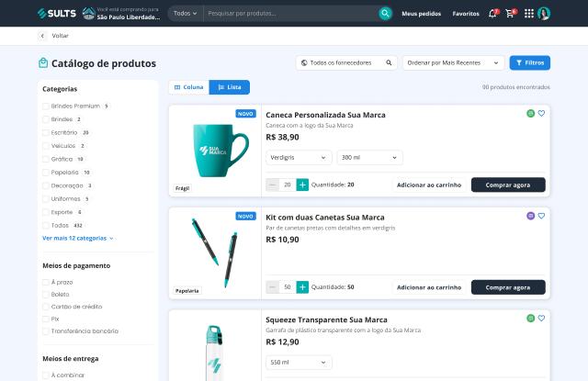The width and height of the screenshot is (588, 381).
Task: Click the Caneca quantity field showing 20
Action: pos(288,185)
